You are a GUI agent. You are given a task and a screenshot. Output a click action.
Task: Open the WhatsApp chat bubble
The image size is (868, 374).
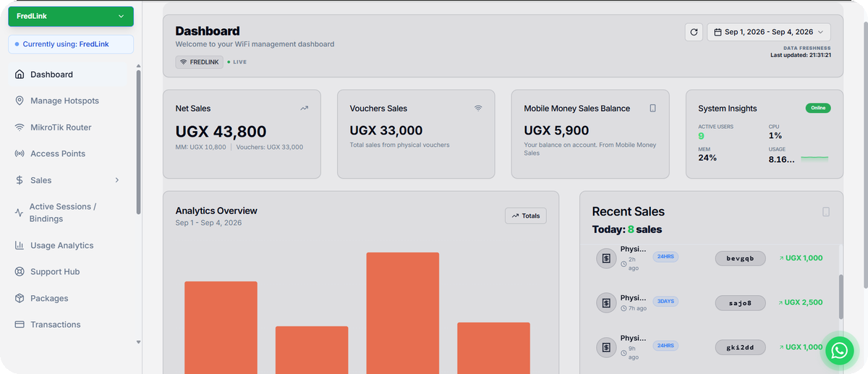click(839, 351)
